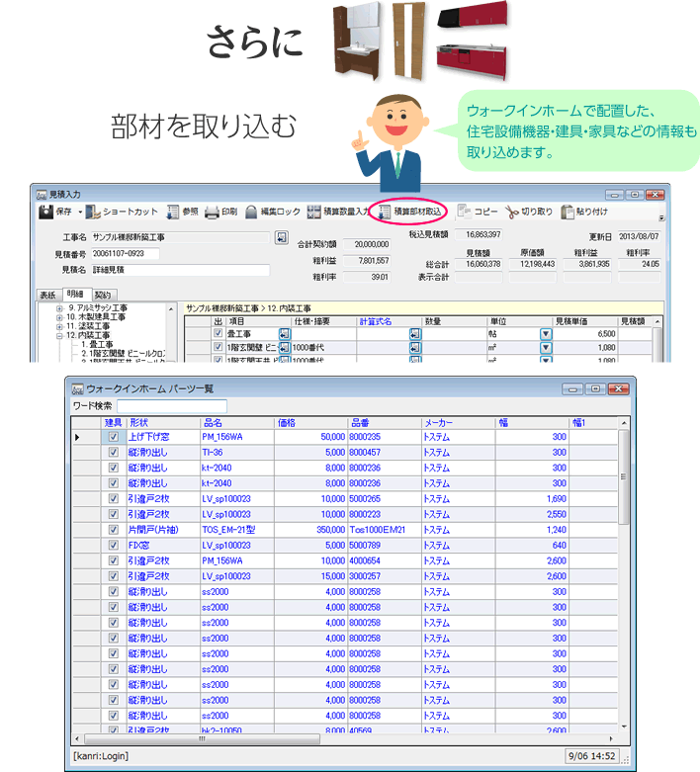The height and width of the screenshot is (772, 700).
Task: Click the 見積名 input field
Action: coord(180,270)
